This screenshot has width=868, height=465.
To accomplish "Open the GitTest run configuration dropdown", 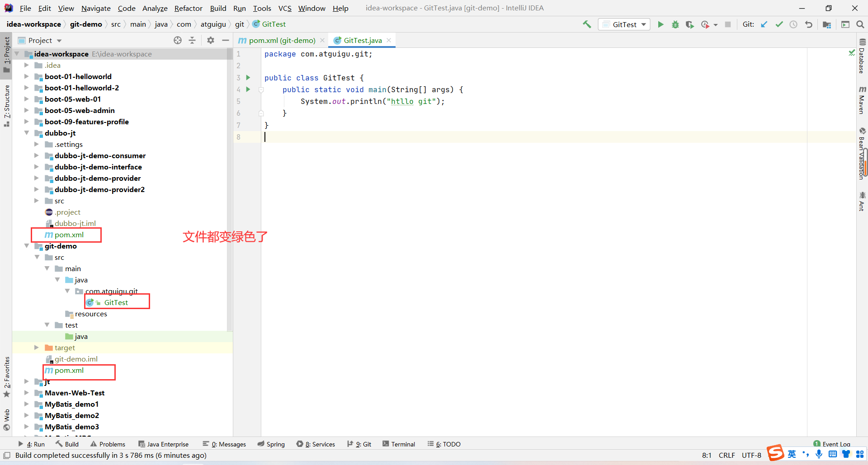I will point(624,24).
